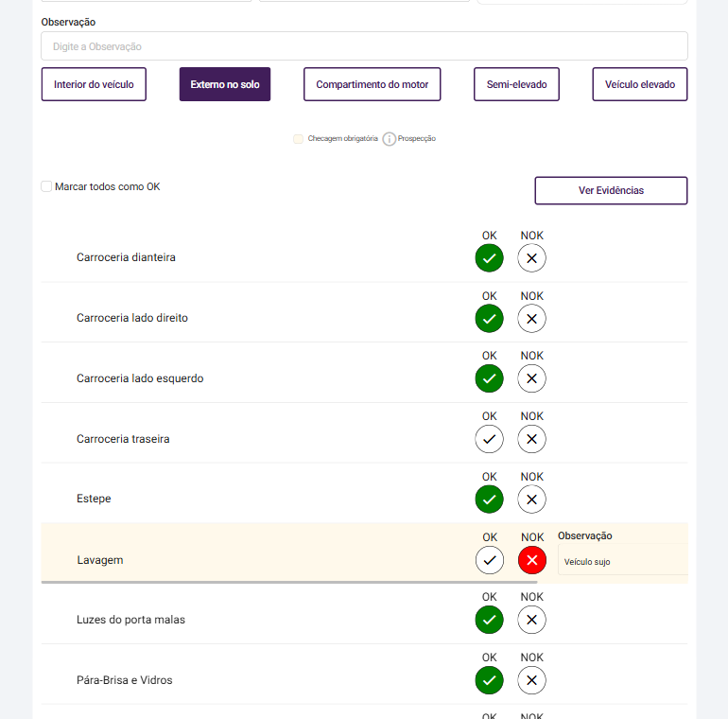Mark Carroceria lado direito as NOK
The image size is (728, 719).
(531, 319)
